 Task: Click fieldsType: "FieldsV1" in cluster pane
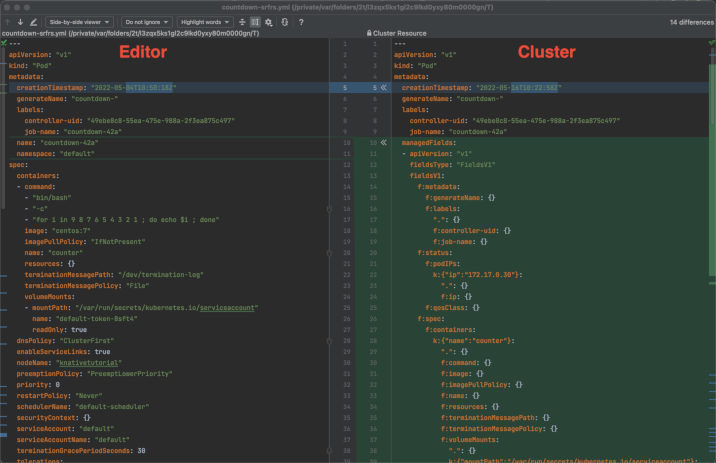pyautogui.click(x=453, y=165)
